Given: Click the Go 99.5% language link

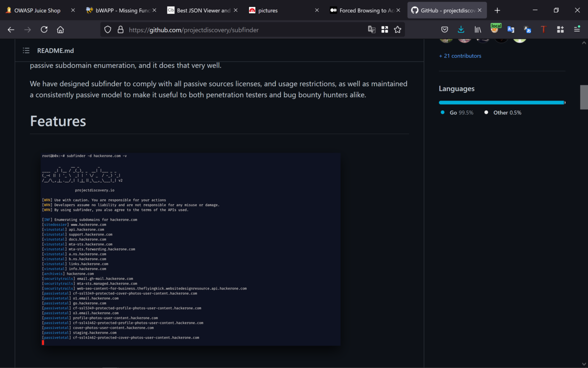Looking at the screenshot, I should (457, 113).
